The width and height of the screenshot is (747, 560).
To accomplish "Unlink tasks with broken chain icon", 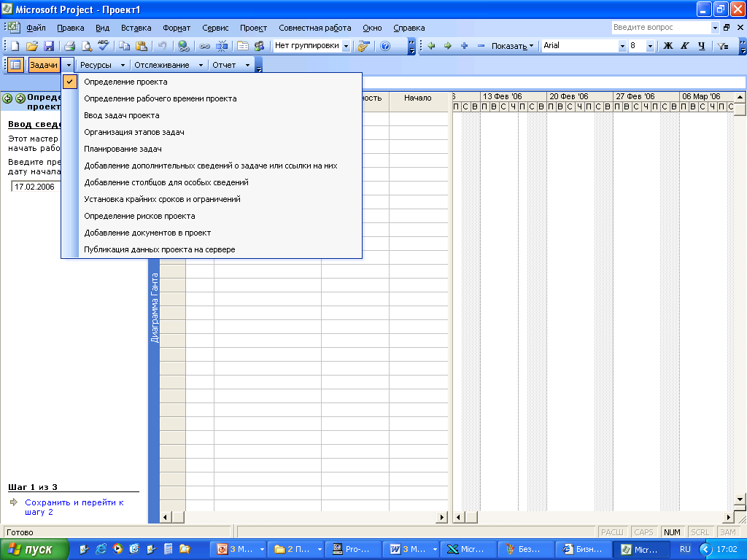I will (x=222, y=46).
